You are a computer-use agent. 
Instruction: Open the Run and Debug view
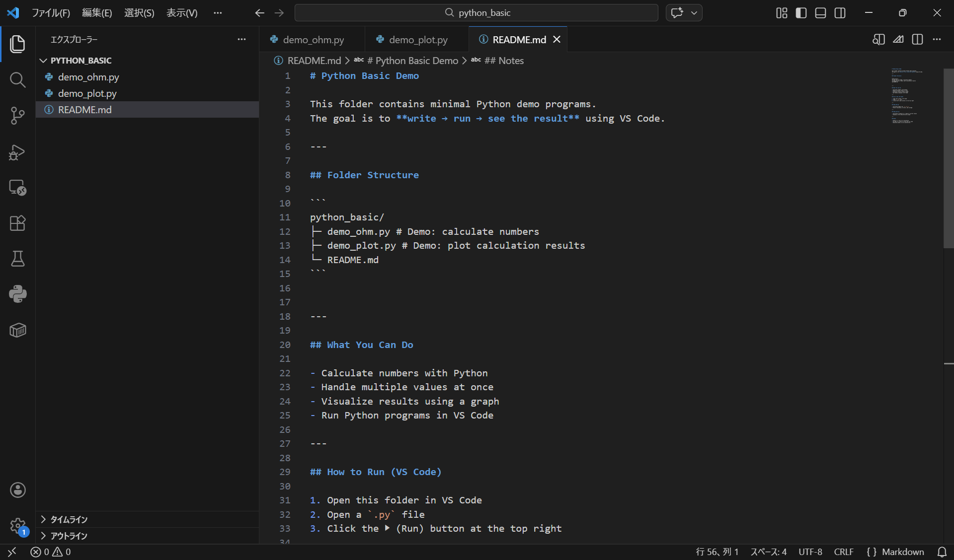click(x=18, y=152)
